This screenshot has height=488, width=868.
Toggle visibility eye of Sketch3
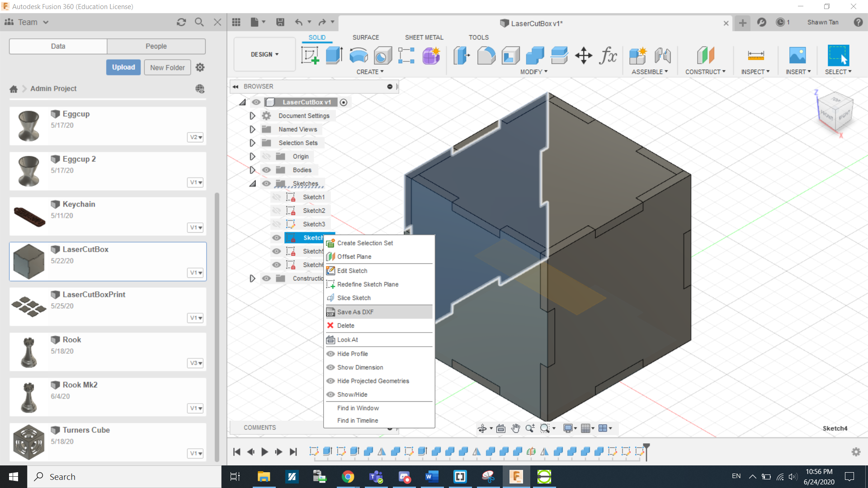coord(276,224)
